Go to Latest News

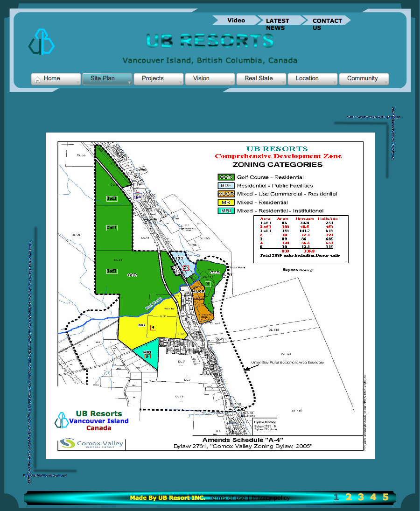point(278,24)
